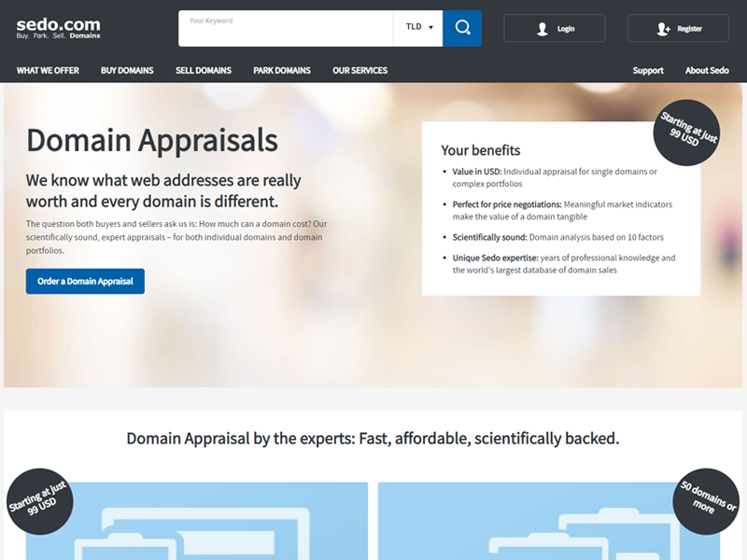
Task: Click the Login user silhouette icon
Action: pyautogui.click(x=543, y=29)
